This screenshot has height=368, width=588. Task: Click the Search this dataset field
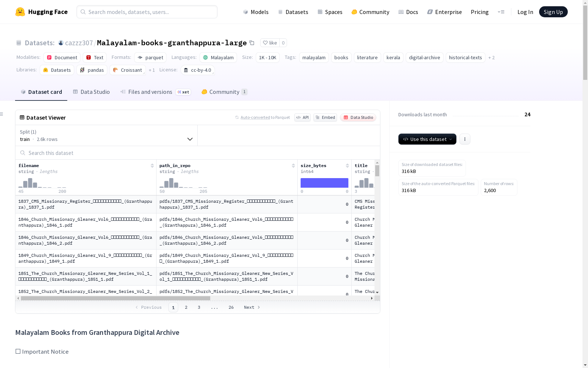(198, 153)
